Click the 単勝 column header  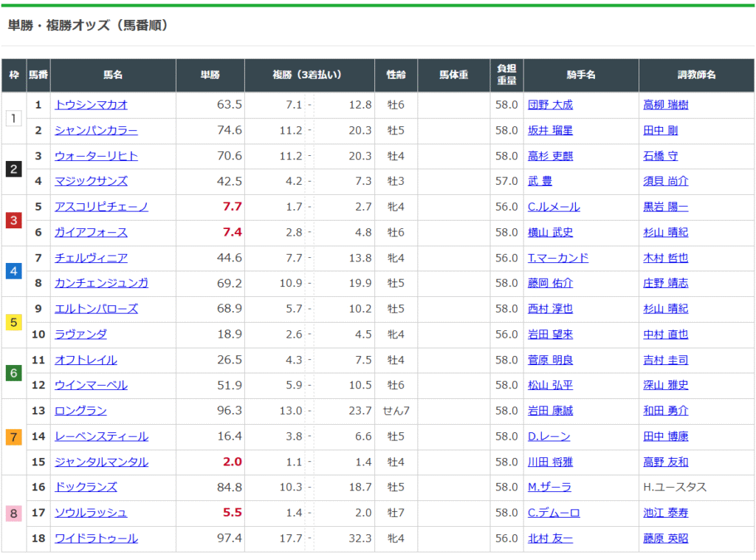210,75
